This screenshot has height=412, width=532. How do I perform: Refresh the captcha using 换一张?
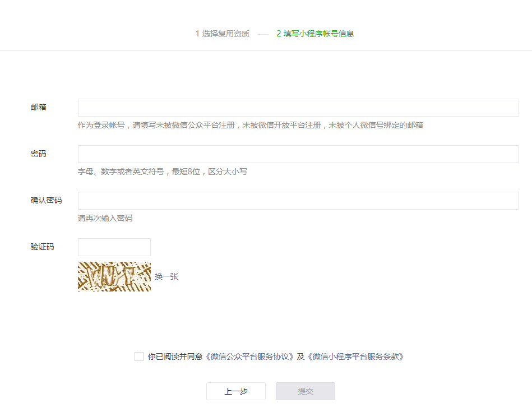click(166, 276)
